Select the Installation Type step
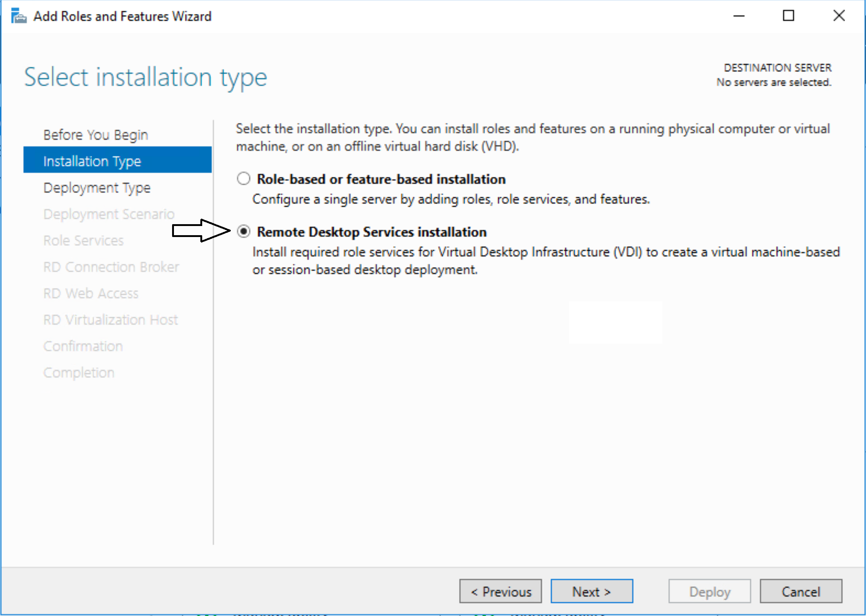Screen dimensions: 866x616 tap(92, 161)
